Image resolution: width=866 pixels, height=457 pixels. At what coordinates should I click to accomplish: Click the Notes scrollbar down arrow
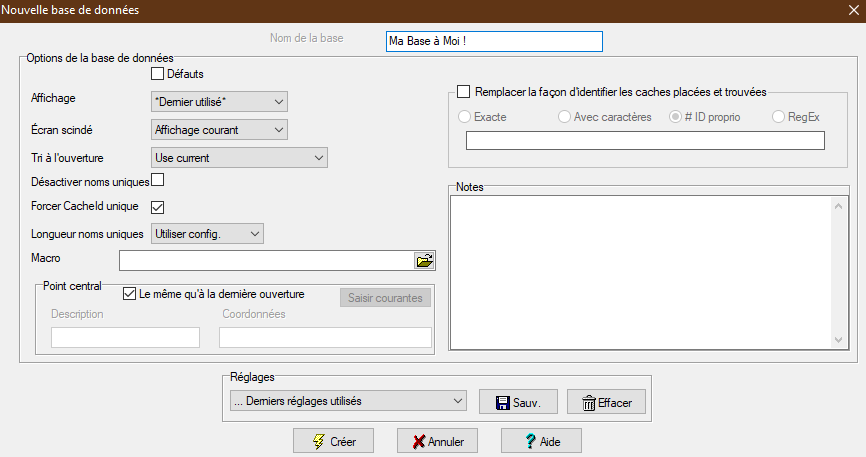point(839,340)
